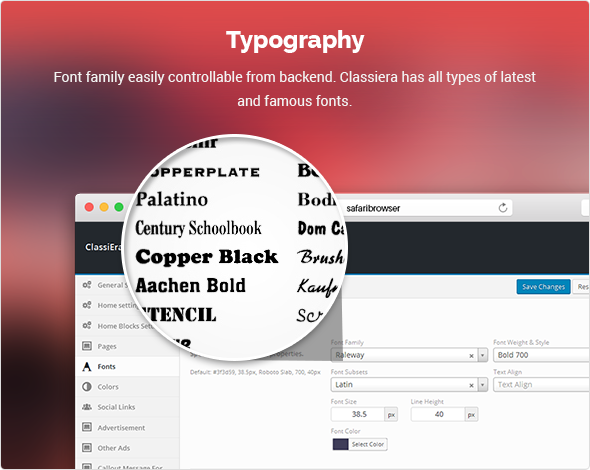Viewport: 590px width, 470px height.
Task: Click the Font Size input field
Action: tap(358, 414)
